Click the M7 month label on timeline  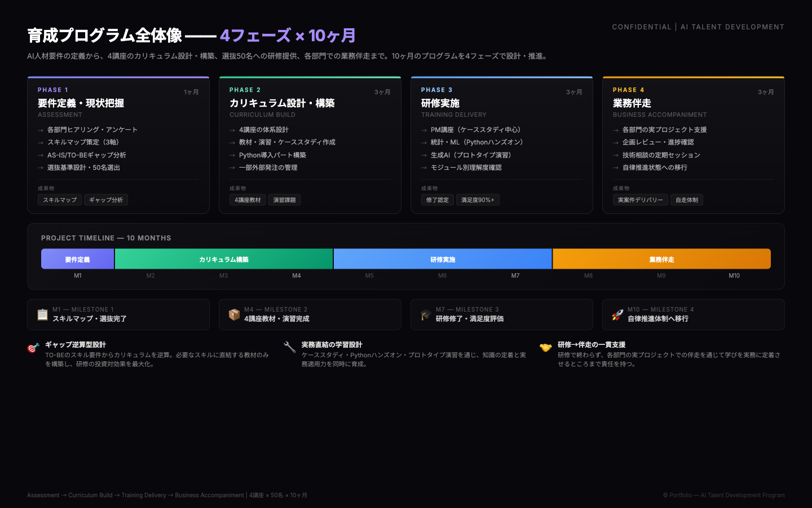[x=515, y=275]
